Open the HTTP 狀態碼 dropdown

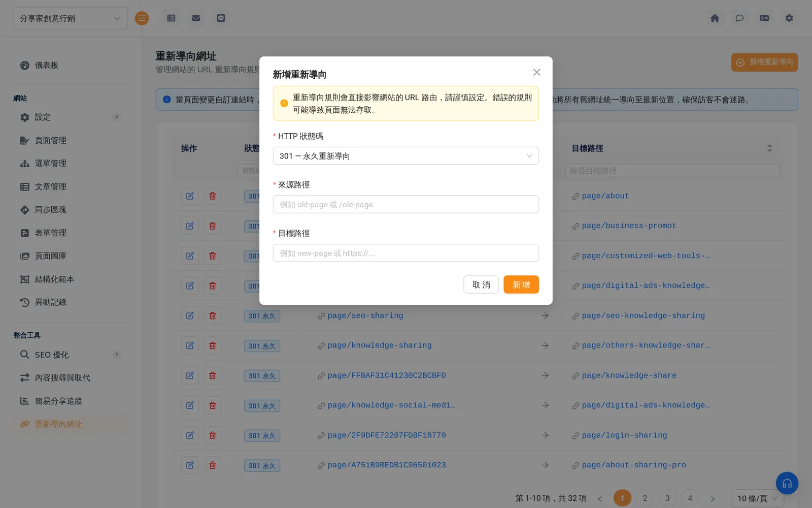pyautogui.click(x=405, y=156)
